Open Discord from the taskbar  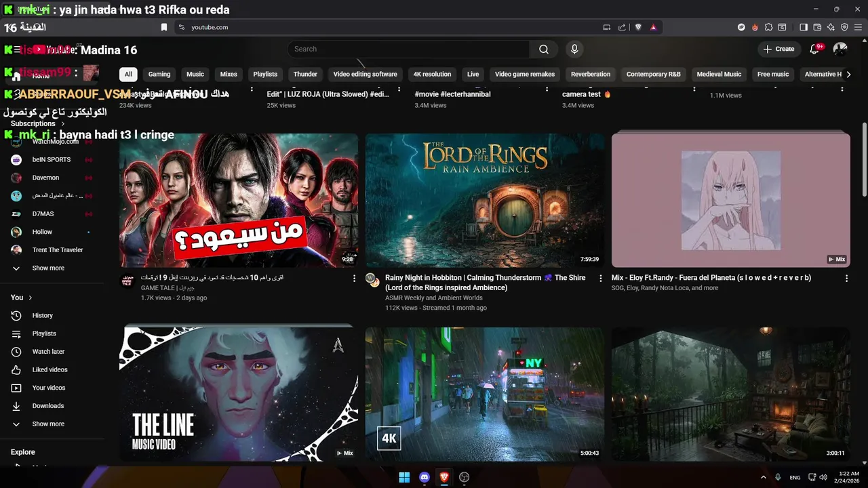[425, 477]
